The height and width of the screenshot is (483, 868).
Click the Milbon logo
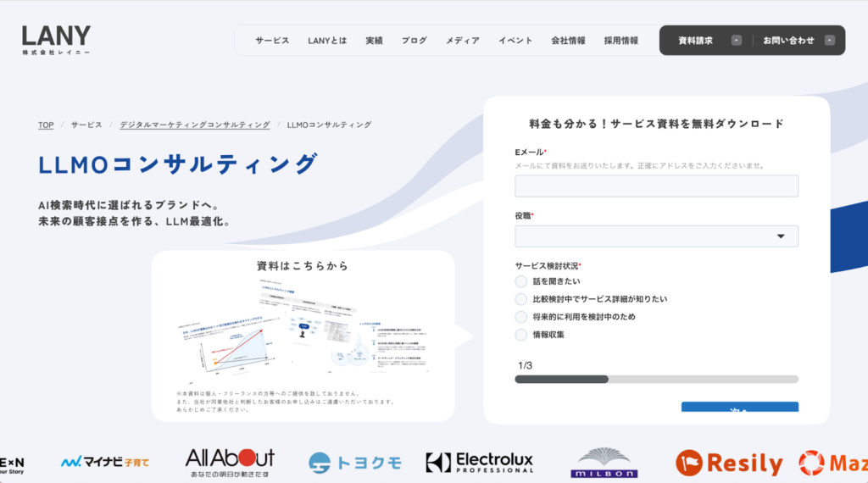[x=604, y=463]
